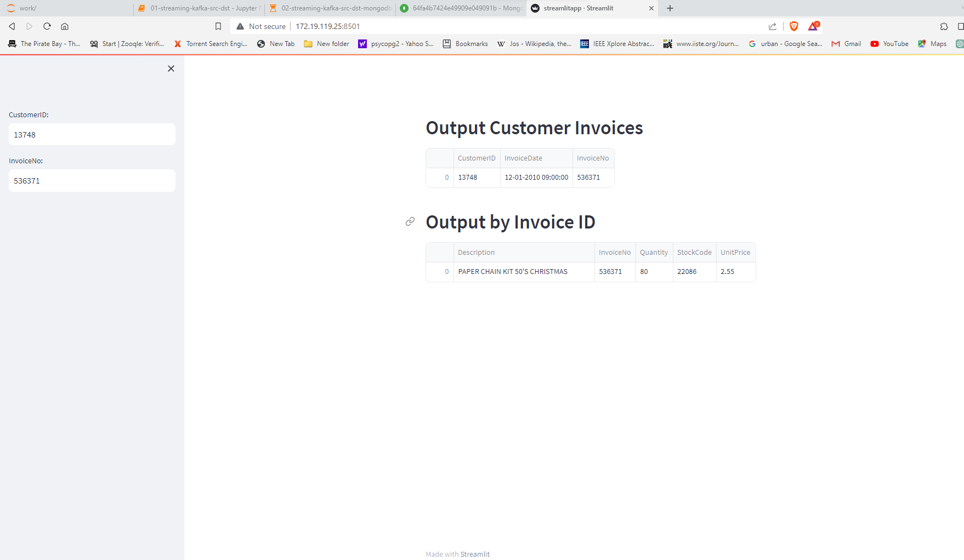
Task: Toggle Brave Shields for this site
Action: [793, 26]
